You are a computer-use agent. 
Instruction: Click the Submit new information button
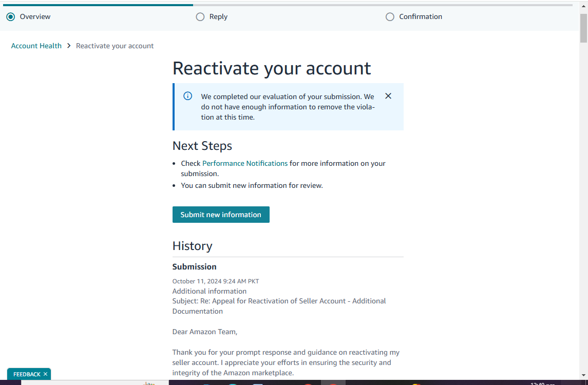(x=221, y=215)
